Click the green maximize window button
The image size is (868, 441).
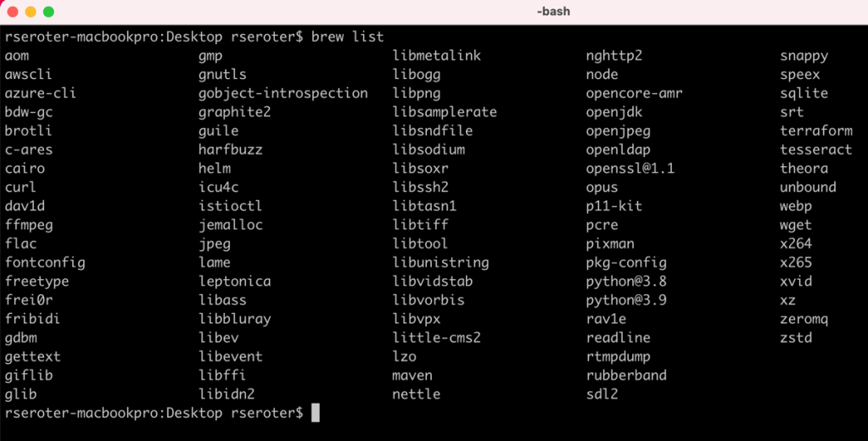pyautogui.click(x=48, y=12)
